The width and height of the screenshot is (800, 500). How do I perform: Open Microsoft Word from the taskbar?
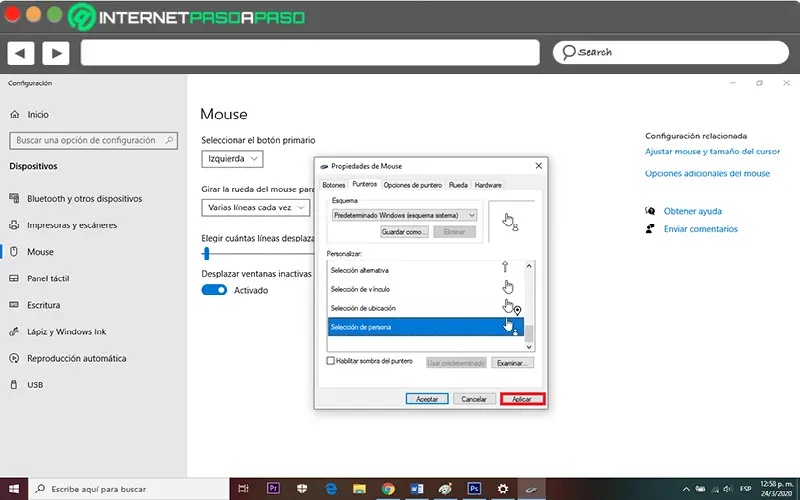(417, 489)
